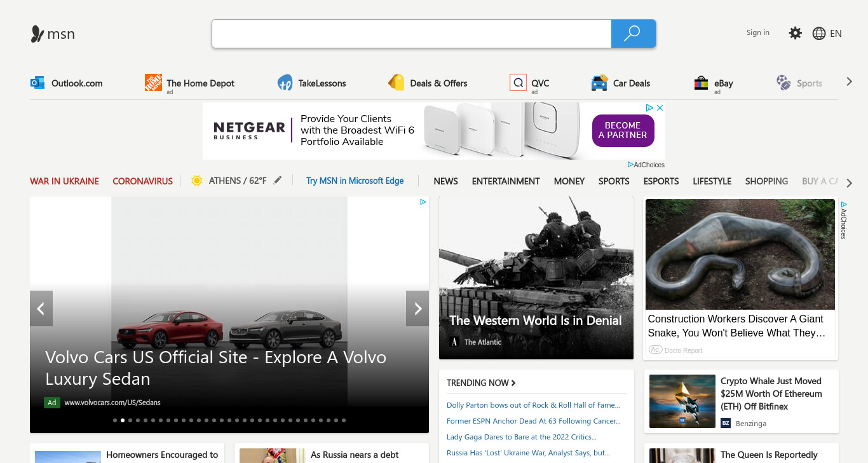This screenshot has height=463, width=868.
Task: Open WAR IN UKRAINE coverage
Action: 64,181
